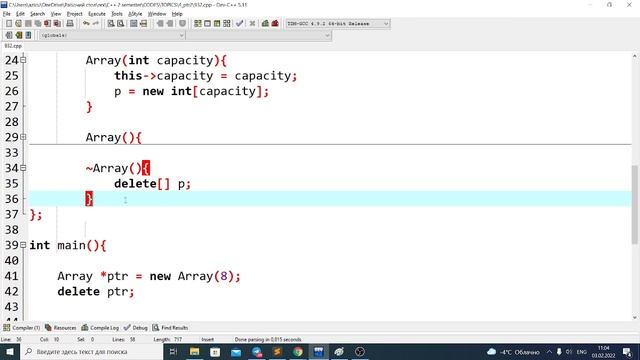Click 'Done parsing in 0,015 seconds' status text
This screenshot has height=360, width=640.
[x=268, y=340]
